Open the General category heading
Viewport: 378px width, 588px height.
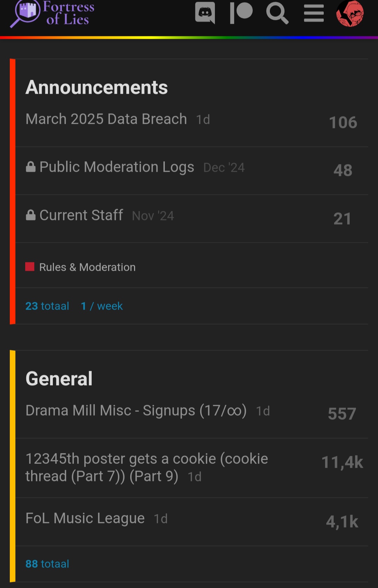tap(59, 378)
